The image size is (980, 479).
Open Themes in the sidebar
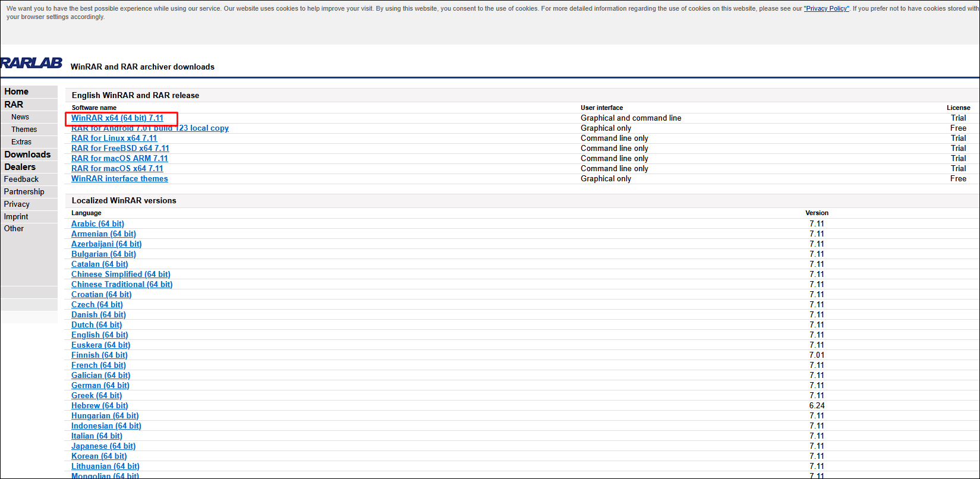coord(24,130)
